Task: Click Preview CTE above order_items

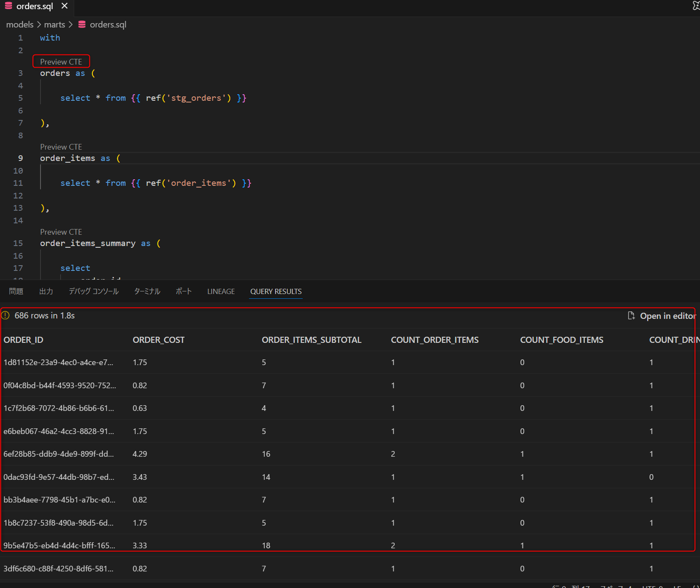Action: point(61,147)
